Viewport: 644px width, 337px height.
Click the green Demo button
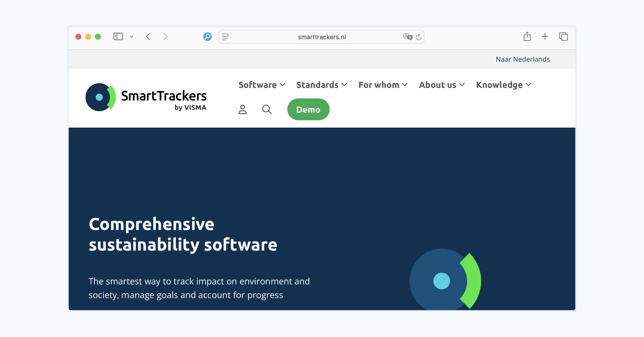pos(308,110)
